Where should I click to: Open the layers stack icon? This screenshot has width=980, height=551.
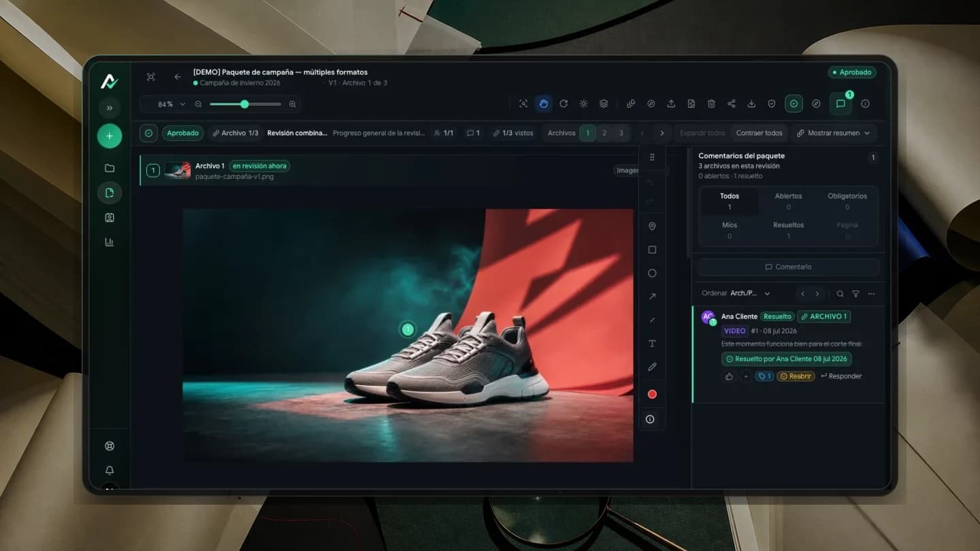pyautogui.click(x=604, y=104)
